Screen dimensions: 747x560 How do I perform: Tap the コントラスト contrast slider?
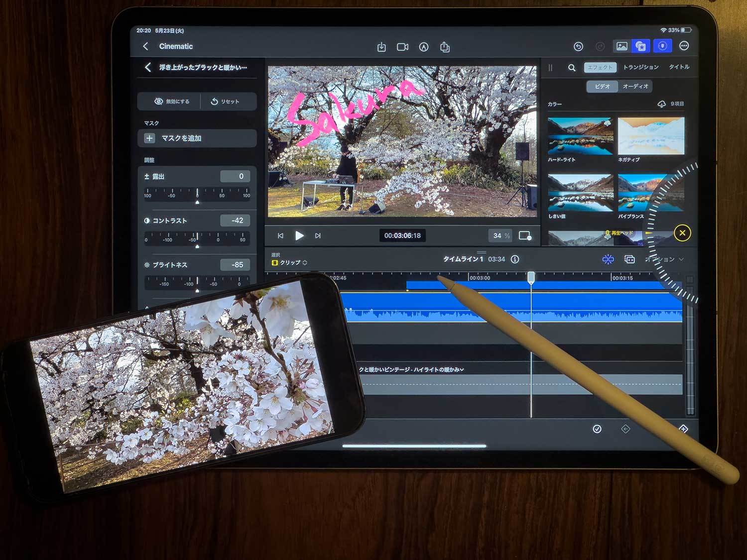[197, 239]
